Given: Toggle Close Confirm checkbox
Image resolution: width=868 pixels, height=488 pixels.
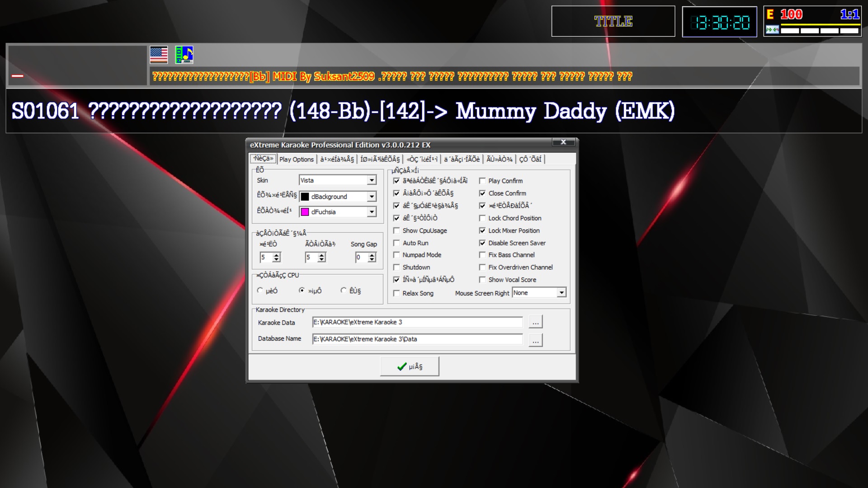Looking at the screenshot, I should pyautogui.click(x=482, y=193).
